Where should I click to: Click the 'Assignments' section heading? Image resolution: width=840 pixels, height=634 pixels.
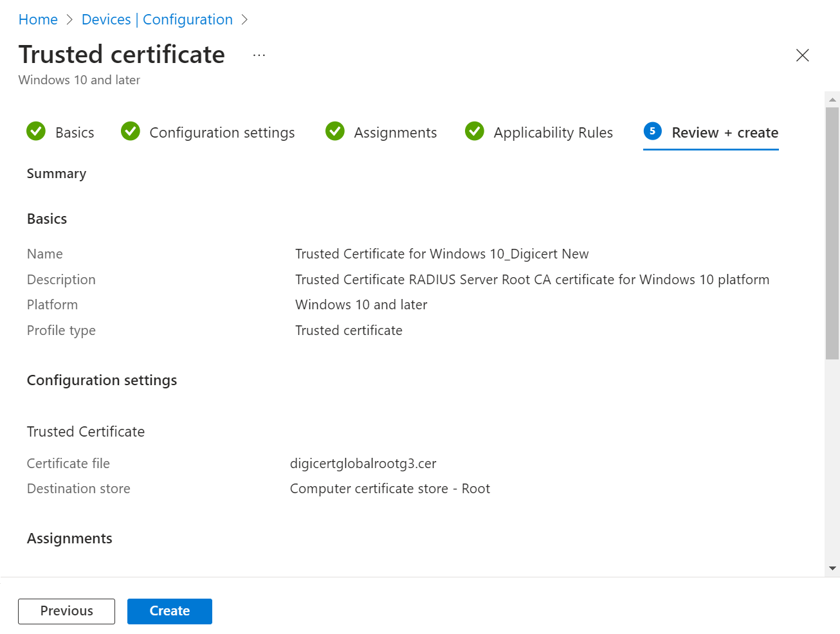pos(69,539)
